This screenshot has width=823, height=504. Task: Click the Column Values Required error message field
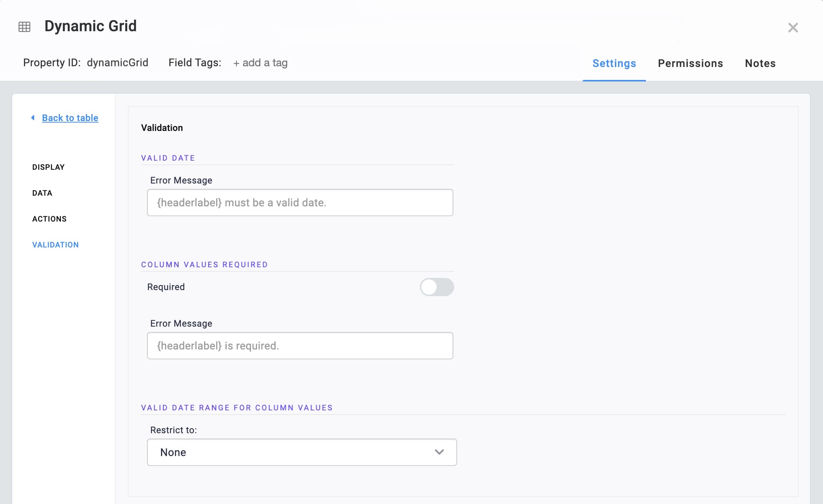coord(300,346)
